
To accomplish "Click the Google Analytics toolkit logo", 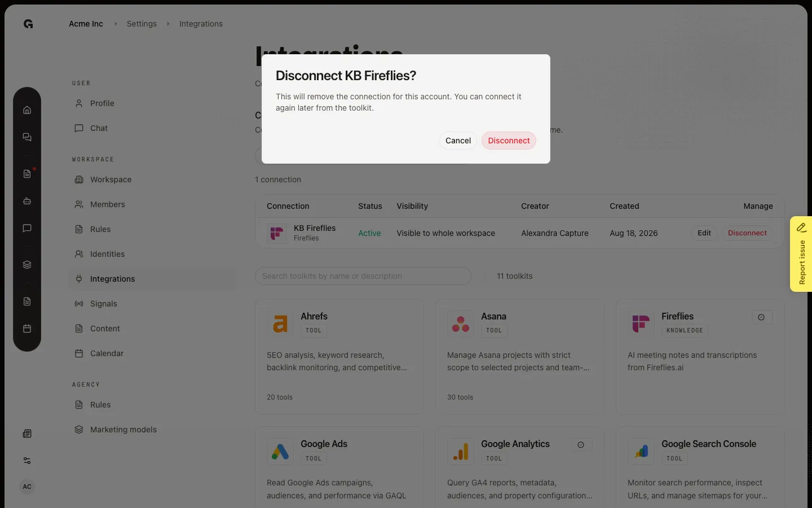I will [461, 452].
